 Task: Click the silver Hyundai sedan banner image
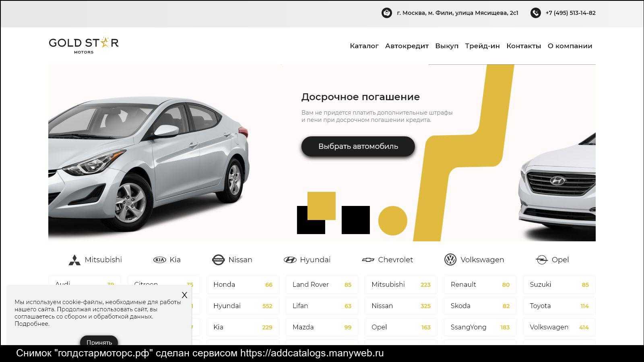pos(149,165)
